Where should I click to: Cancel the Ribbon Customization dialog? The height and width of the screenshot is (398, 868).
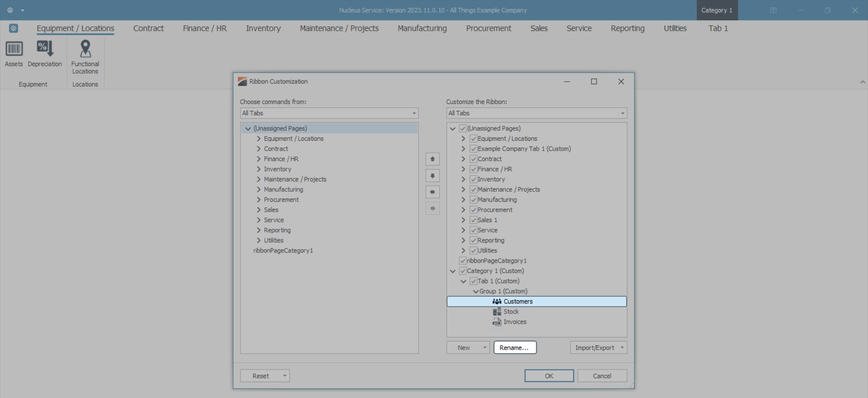click(x=602, y=376)
